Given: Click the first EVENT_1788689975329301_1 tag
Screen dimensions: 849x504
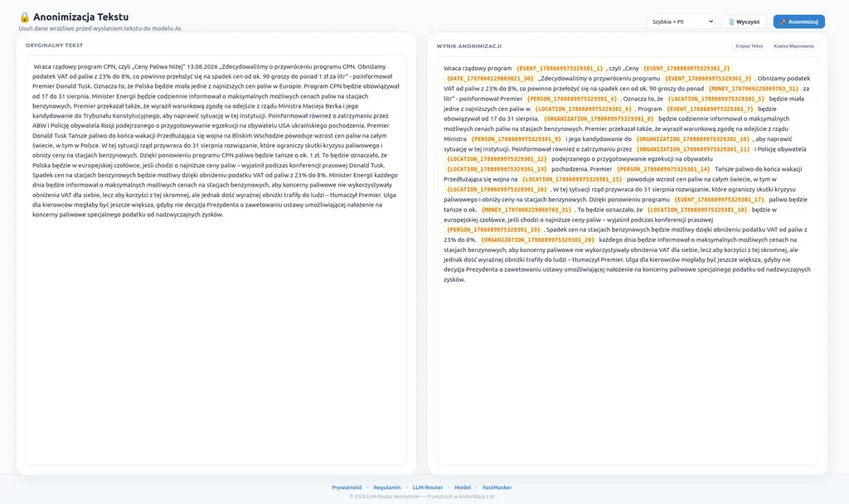Looking at the screenshot, I should 560,68.
